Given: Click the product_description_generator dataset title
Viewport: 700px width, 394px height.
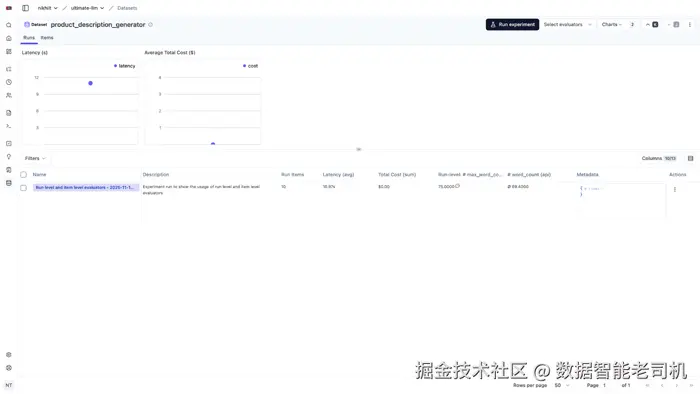Looking at the screenshot, I should (98, 25).
